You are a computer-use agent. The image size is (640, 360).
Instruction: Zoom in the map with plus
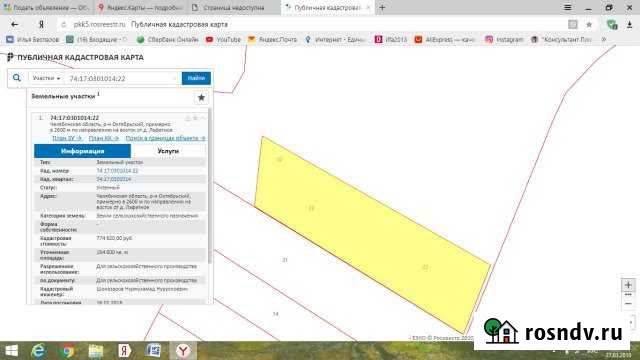pos(628,285)
